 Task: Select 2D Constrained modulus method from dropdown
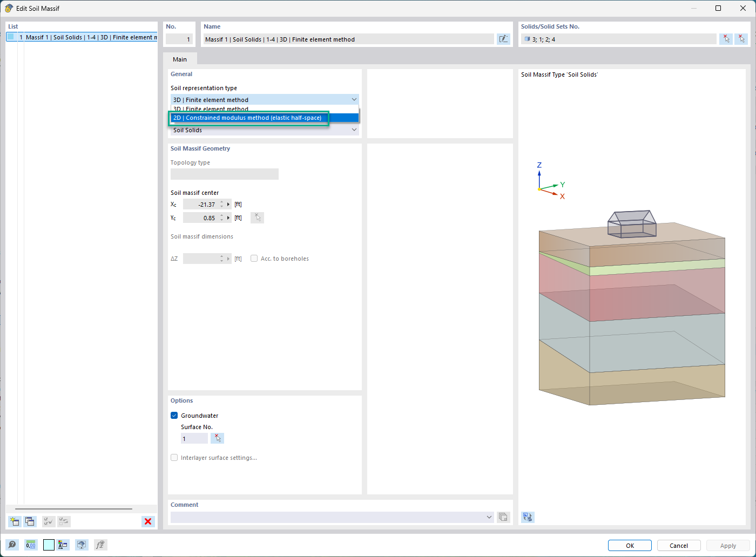pos(248,118)
